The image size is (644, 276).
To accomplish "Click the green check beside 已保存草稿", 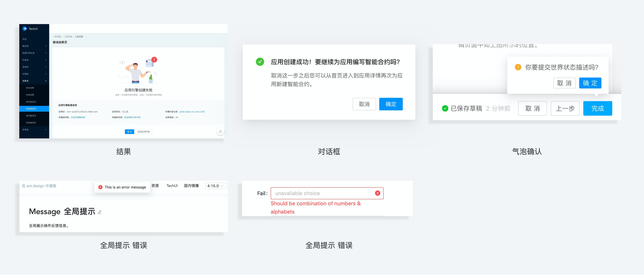I will [444, 109].
